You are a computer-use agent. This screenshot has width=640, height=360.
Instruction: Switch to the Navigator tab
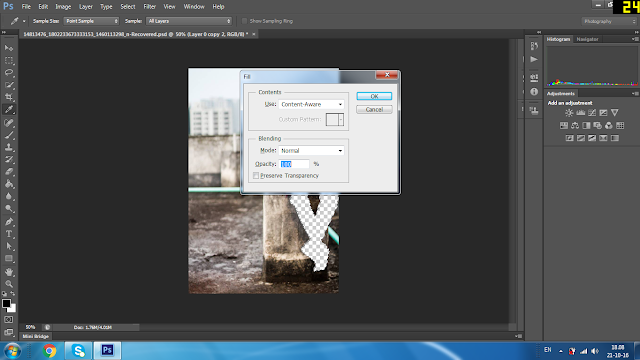click(587, 39)
